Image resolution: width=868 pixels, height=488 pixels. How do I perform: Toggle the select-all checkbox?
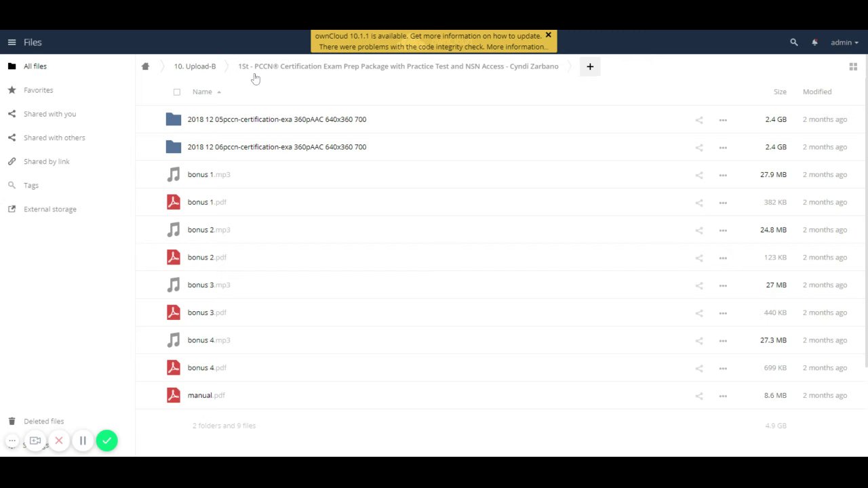tap(177, 92)
